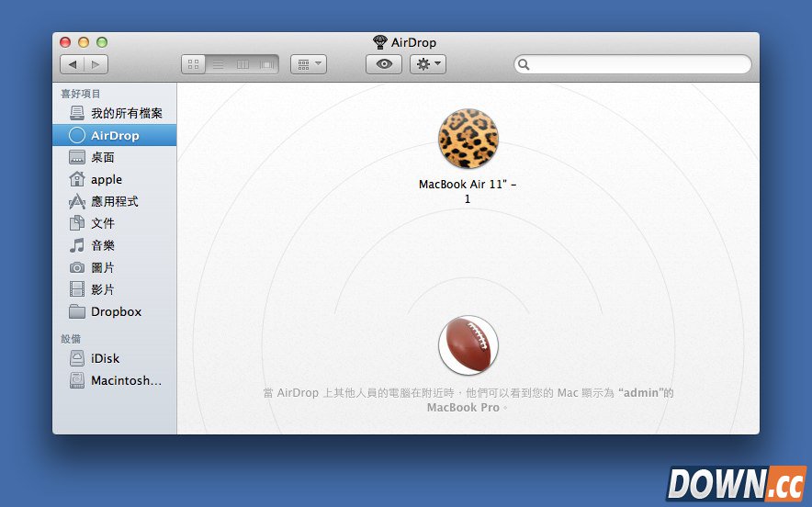Go forward with the right arrow button

click(96, 64)
